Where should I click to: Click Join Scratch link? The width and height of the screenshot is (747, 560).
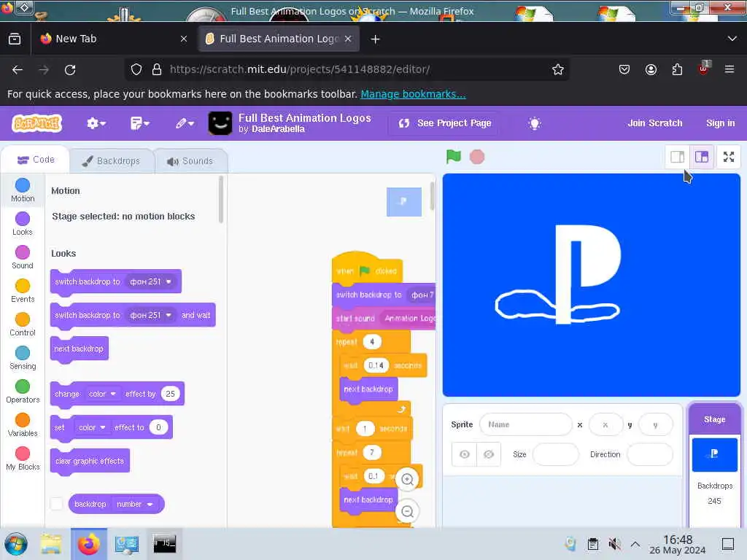click(654, 122)
